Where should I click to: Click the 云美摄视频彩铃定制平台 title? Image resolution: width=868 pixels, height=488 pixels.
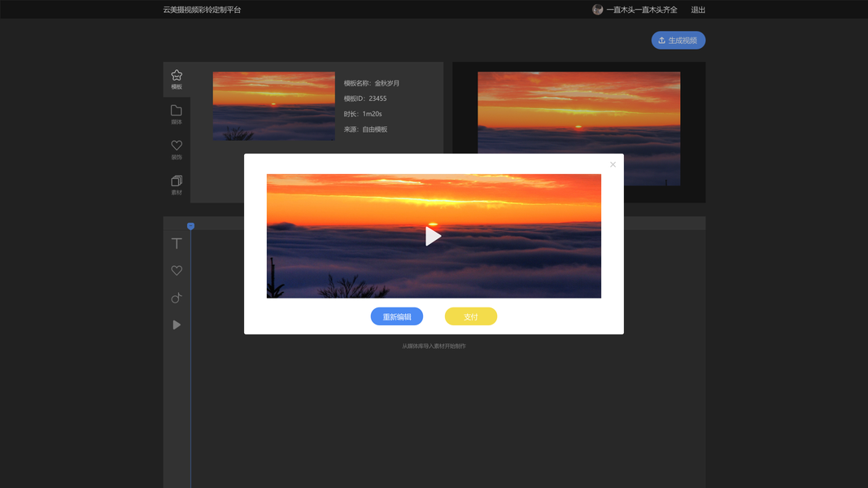point(202,10)
